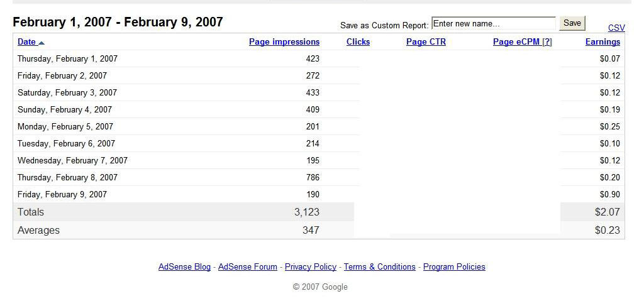Click the Friday, February 9, 2007 row
The height and width of the screenshot is (301, 644).
(x=62, y=195)
